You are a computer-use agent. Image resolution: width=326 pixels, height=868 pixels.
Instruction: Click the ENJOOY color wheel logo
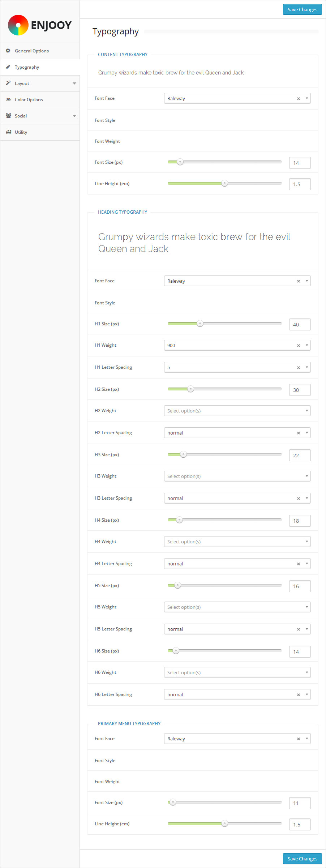pos(18,25)
